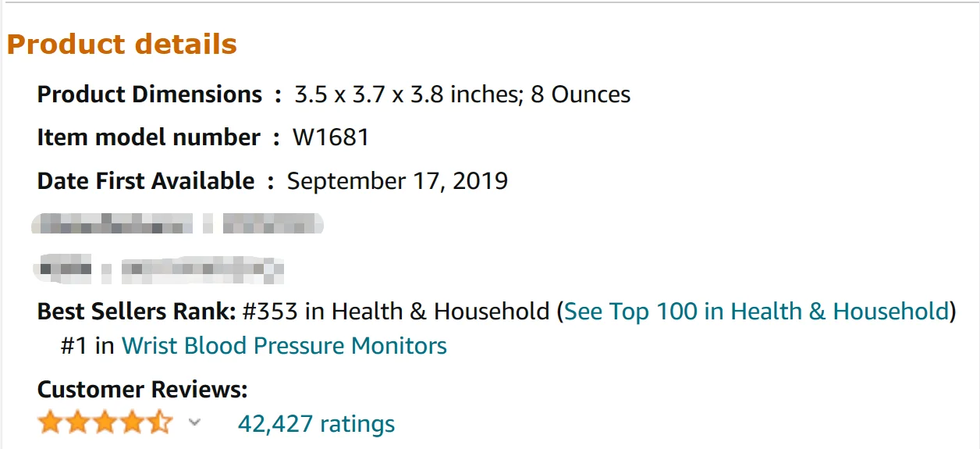Click the Product Dimensions label
Viewport: 980px width, 449px height.
(150, 94)
